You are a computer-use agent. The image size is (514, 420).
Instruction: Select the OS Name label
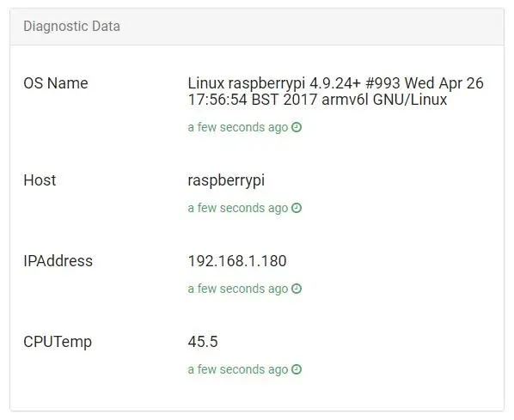(x=56, y=83)
